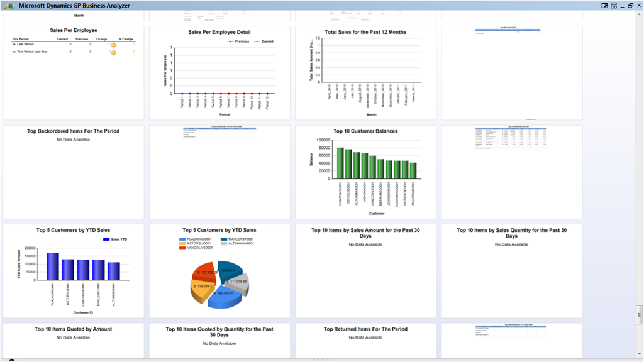Click the yellow arrow in vs. Last Period row
The image size is (644, 362).
click(x=113, y=45)
